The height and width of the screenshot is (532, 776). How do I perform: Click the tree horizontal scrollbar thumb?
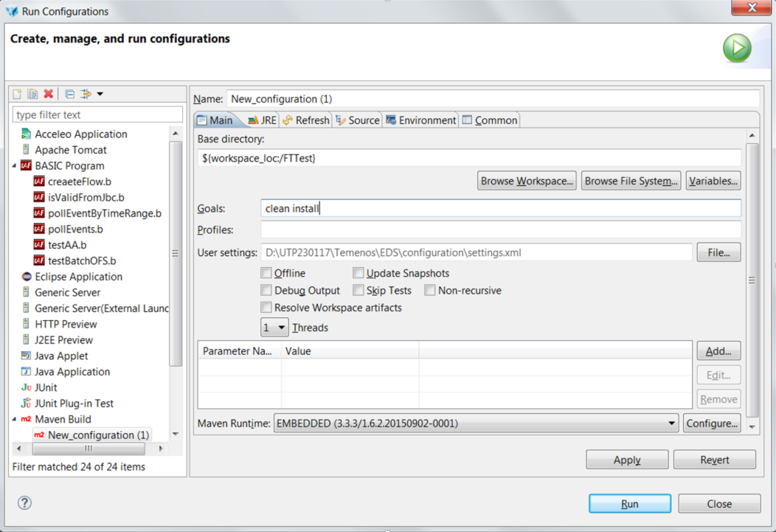pyautogui.click(x=88, y=449)
